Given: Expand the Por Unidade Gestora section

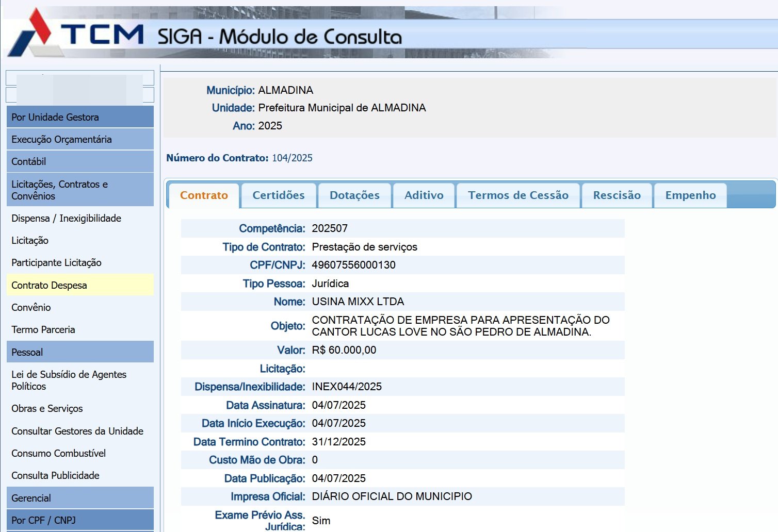Looking at the screenshot, I should (x=80, y=117).
